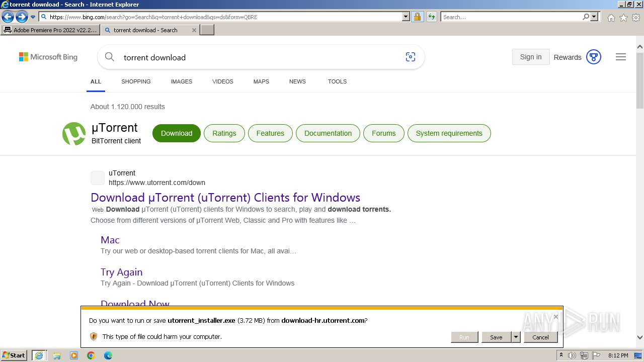
Task: Open the Windows Start menu
Action: 14,355
